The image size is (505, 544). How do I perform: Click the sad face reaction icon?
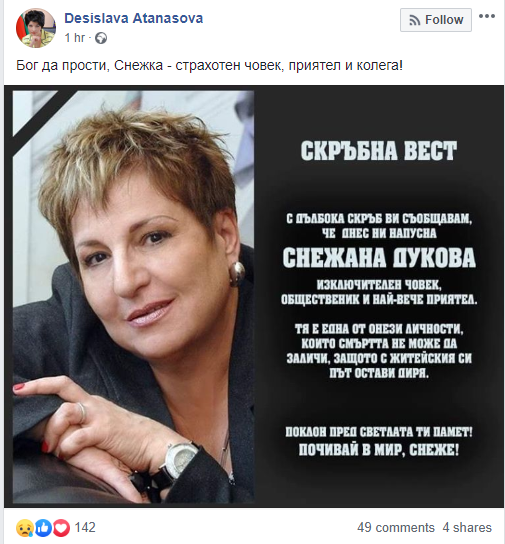pos(25,528)
